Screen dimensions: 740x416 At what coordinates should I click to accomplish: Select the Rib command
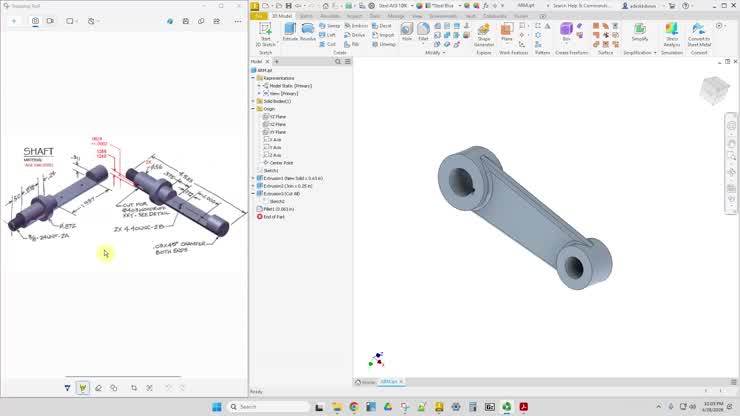352,44
